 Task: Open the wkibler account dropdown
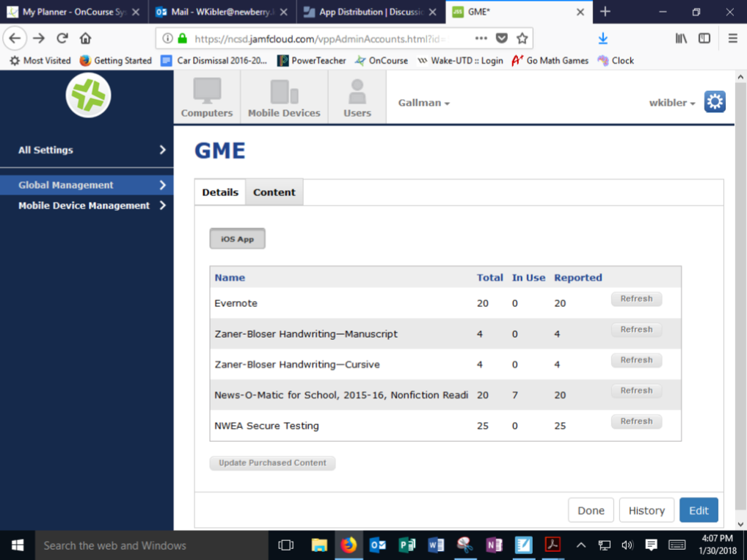point(671,103)
